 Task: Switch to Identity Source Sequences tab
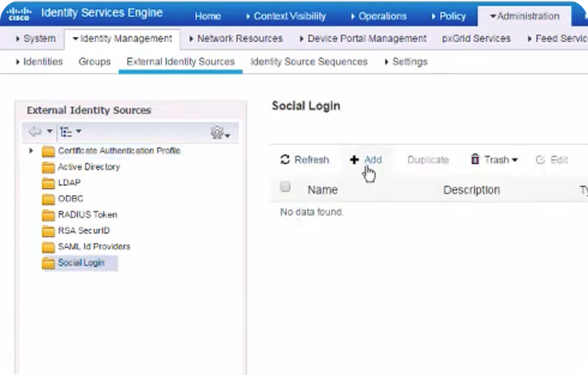click(x=309, y=62)
